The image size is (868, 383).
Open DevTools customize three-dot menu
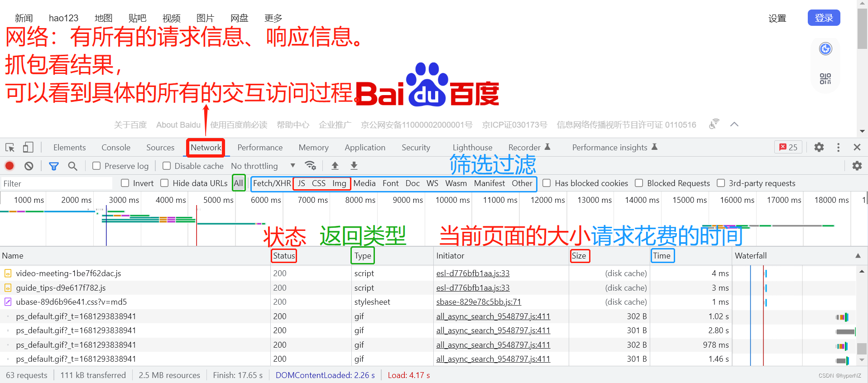coord(838,148)
